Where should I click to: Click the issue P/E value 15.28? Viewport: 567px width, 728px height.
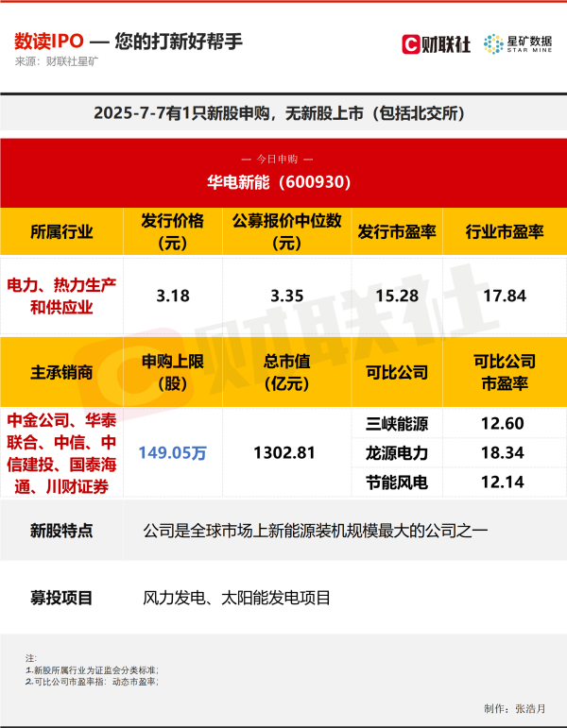pos(397,296)
